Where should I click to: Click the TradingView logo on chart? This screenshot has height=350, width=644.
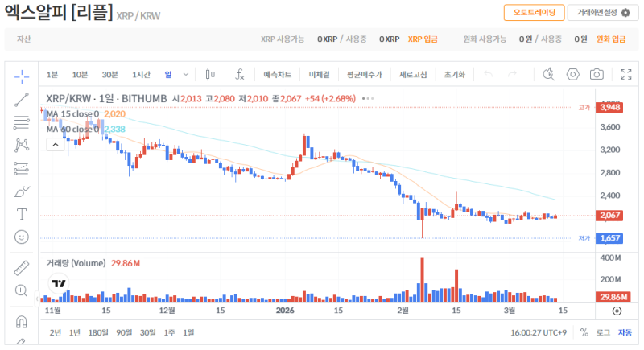click(59, 283)
